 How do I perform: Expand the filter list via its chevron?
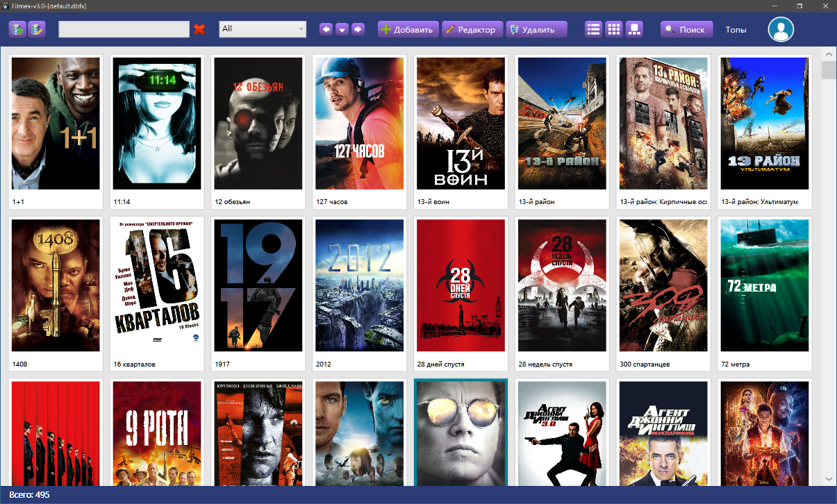pyautogui.click(x=301, y=29)
